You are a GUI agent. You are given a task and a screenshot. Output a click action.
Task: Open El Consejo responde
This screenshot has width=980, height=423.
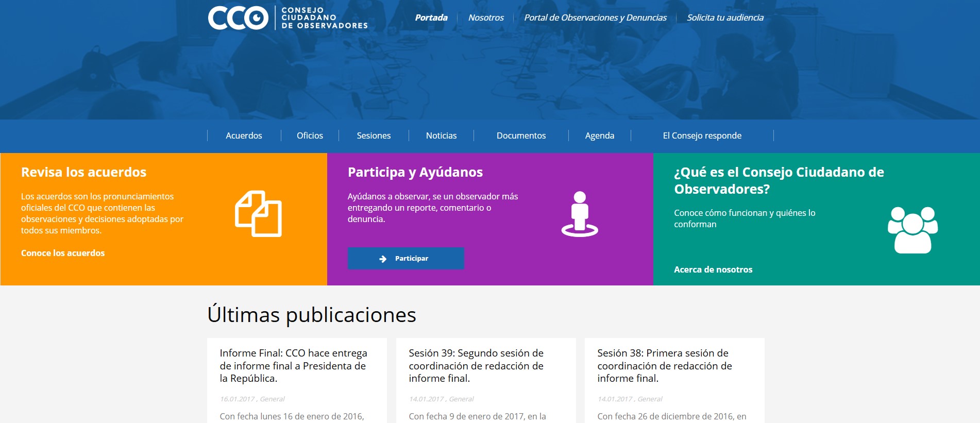point(702,136)
